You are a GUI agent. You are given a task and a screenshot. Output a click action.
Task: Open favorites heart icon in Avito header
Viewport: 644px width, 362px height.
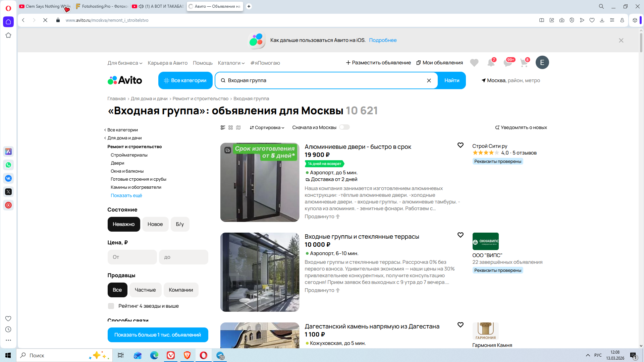pyautogui.click(x=474, y=63)
